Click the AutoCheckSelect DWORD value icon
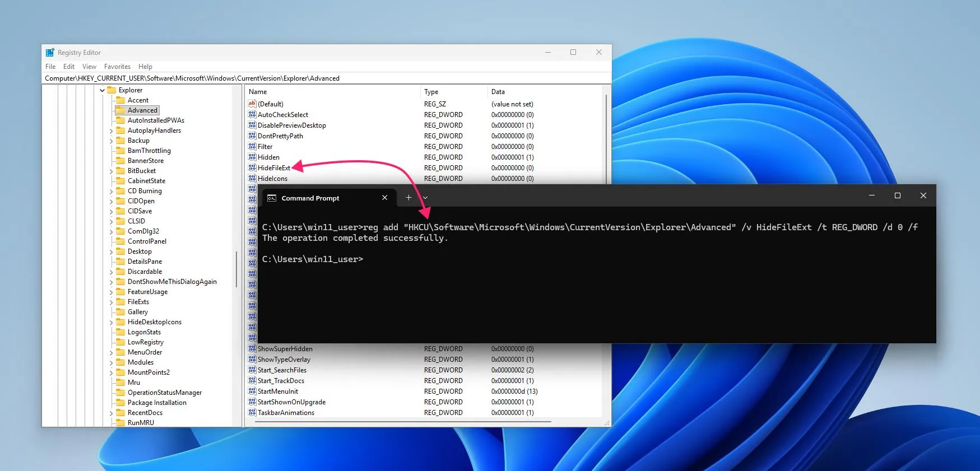Image resolution: width=980 pixels, height=471 pixels. pos(252,114)
